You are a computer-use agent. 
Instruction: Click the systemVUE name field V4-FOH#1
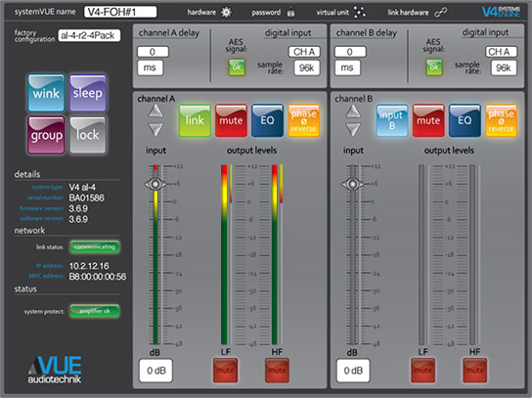tap(120, 12)
